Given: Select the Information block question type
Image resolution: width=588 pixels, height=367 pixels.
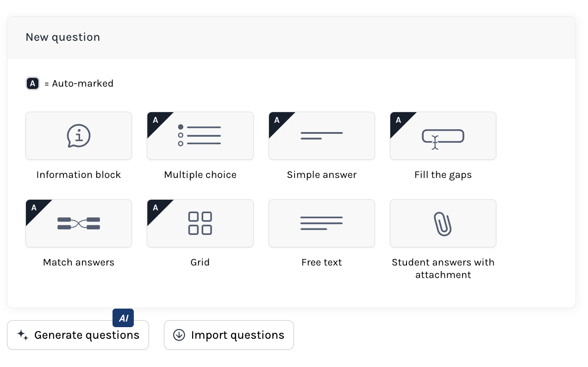Looking at the screenshot, I should (79, 136).
